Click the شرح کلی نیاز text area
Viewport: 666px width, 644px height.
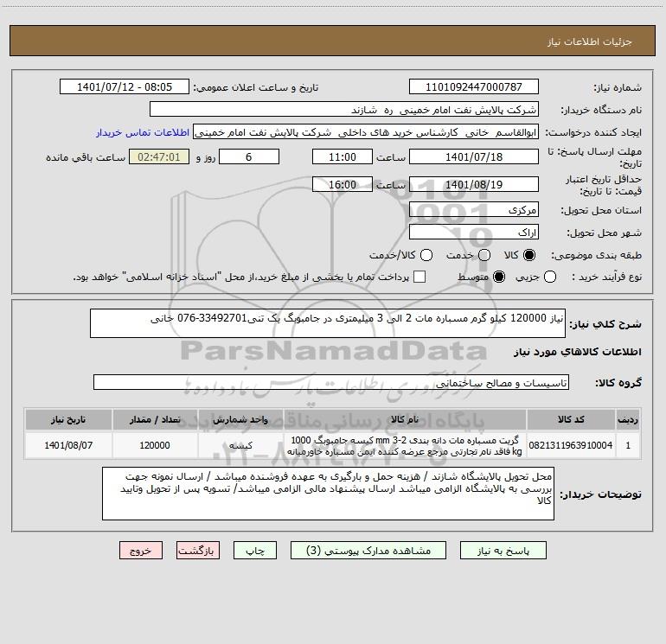[328, 323]
